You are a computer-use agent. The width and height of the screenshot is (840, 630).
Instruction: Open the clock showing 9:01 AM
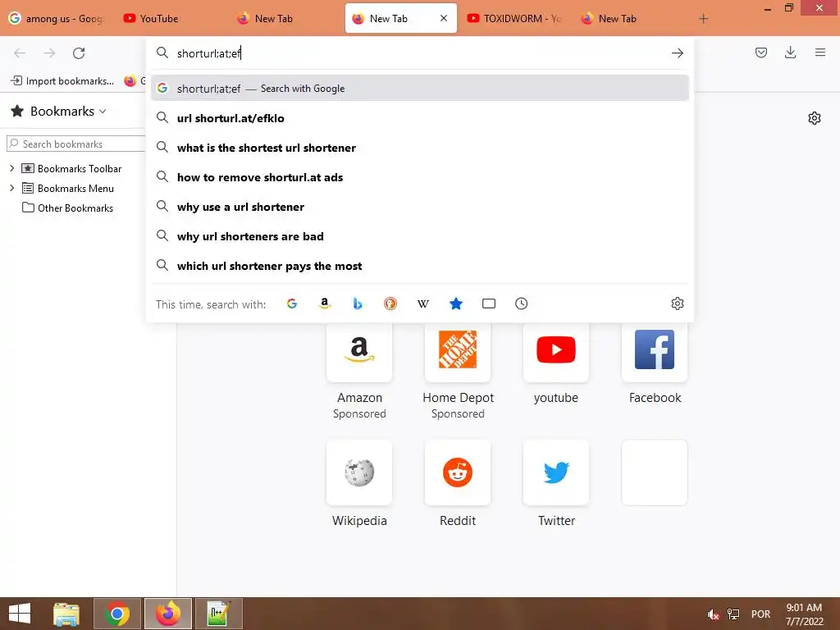(x=804, y=614)
